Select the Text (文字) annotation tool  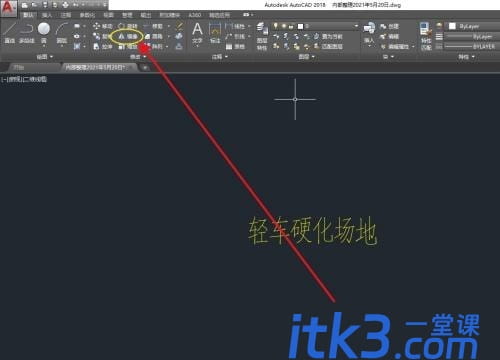pos(197,33)
